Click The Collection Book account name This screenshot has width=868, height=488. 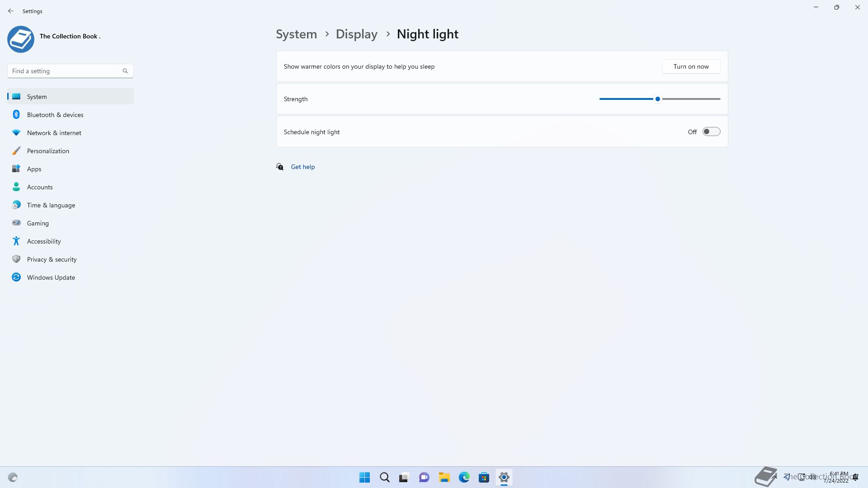pyautogui.click(x=70, y=36)
